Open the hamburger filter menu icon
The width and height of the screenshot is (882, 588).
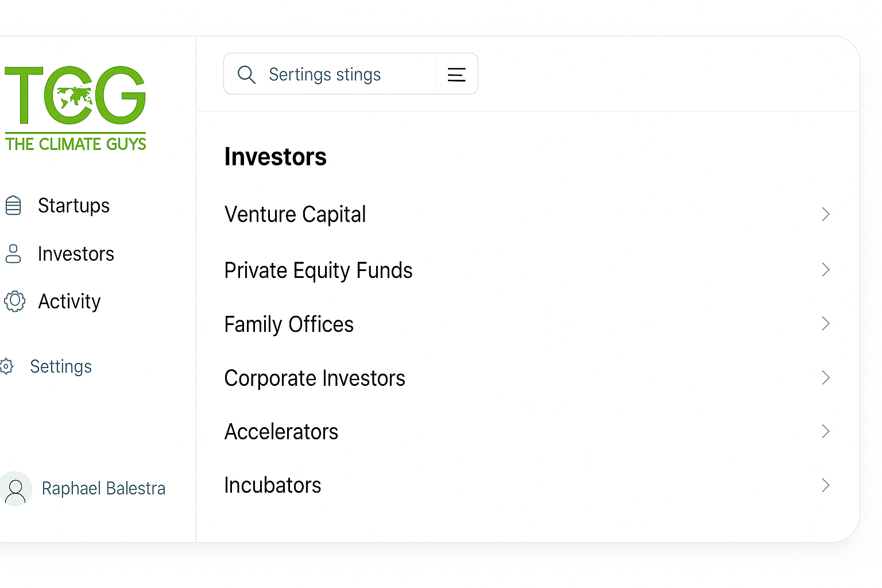[x=457, y=75]
